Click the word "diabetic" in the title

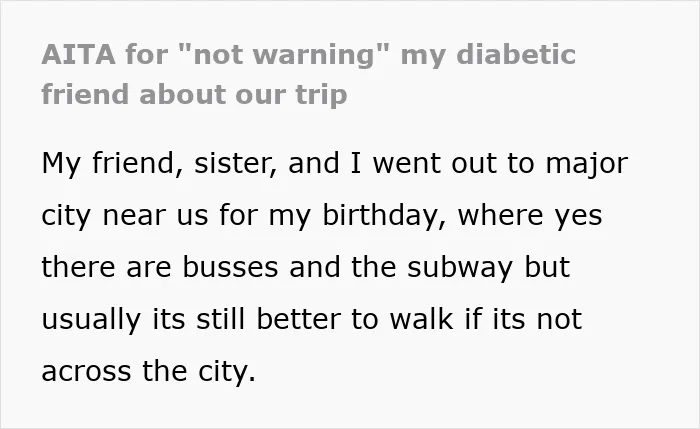(516, 54)
